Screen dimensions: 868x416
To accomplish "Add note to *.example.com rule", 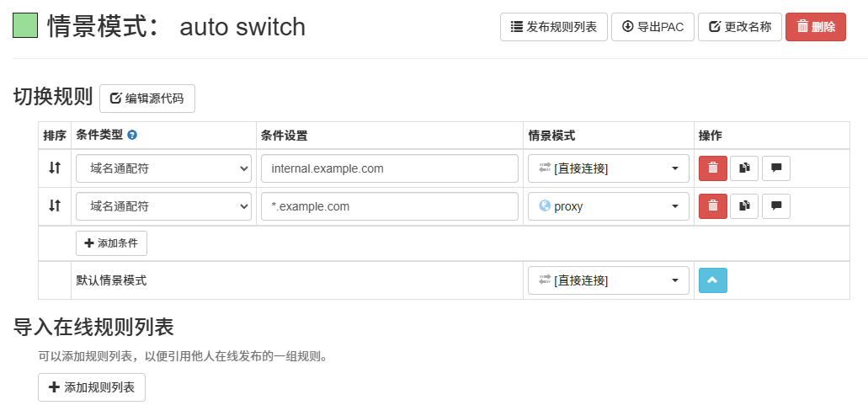I will point(776,206).
